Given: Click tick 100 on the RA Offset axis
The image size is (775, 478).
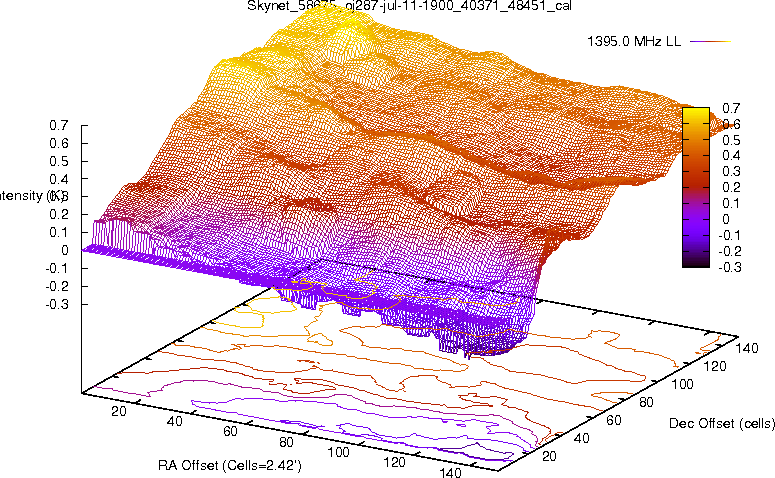Looking at the screenshot, I should tap(338, 452).
